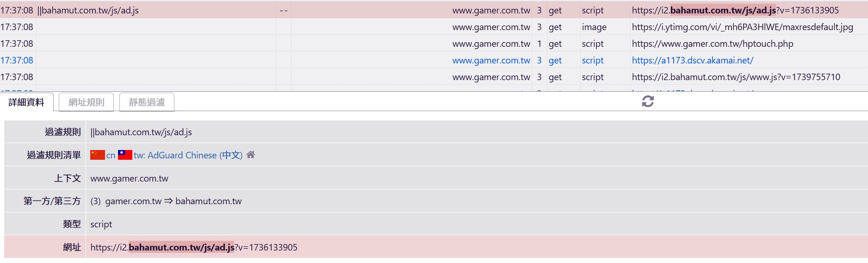Select the blocked ad.js log entry URL

(x=735, y=10)
